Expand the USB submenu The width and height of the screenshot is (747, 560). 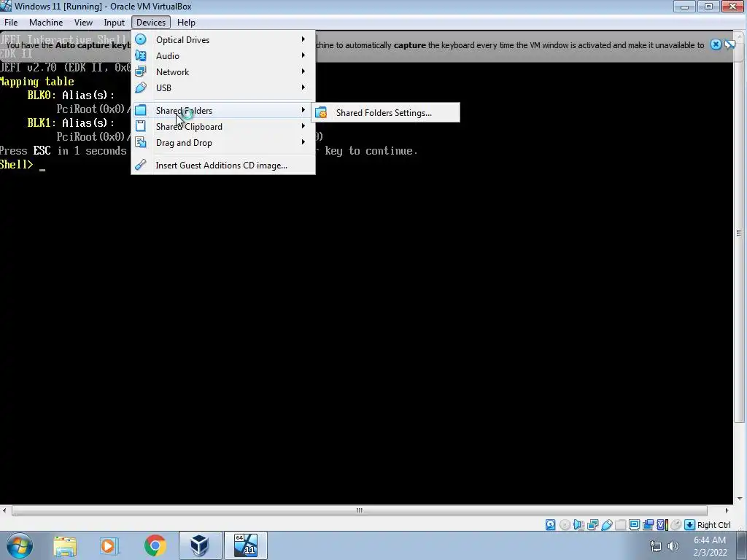coord(223,88)
